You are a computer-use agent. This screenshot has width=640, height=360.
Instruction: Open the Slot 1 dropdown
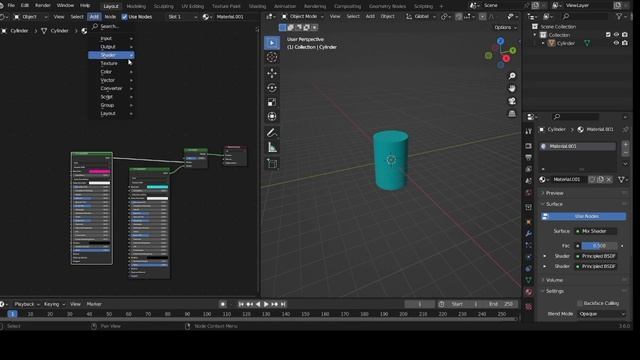182,17
